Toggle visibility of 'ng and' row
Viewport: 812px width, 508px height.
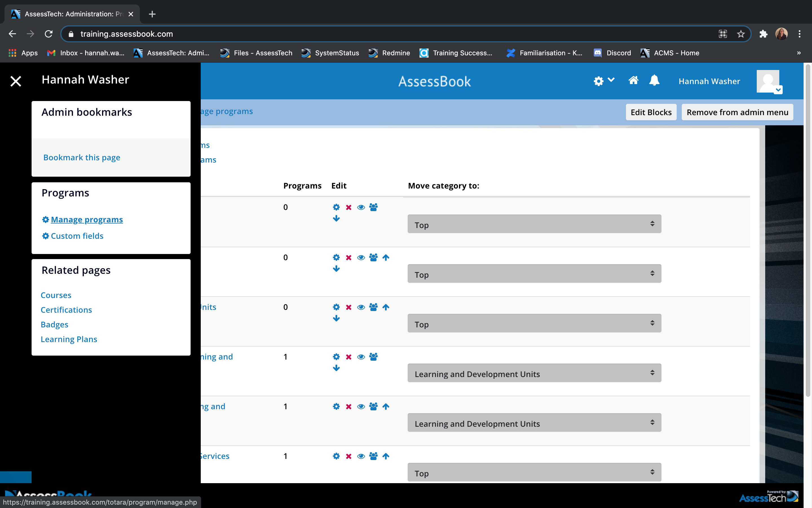(x=361, y=407)
